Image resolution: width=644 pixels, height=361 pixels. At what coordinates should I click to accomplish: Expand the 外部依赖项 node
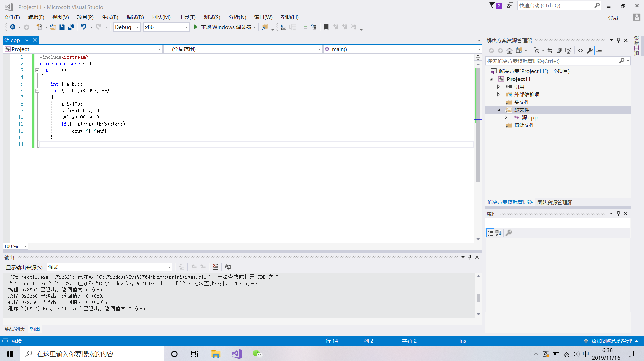[498, 94]
